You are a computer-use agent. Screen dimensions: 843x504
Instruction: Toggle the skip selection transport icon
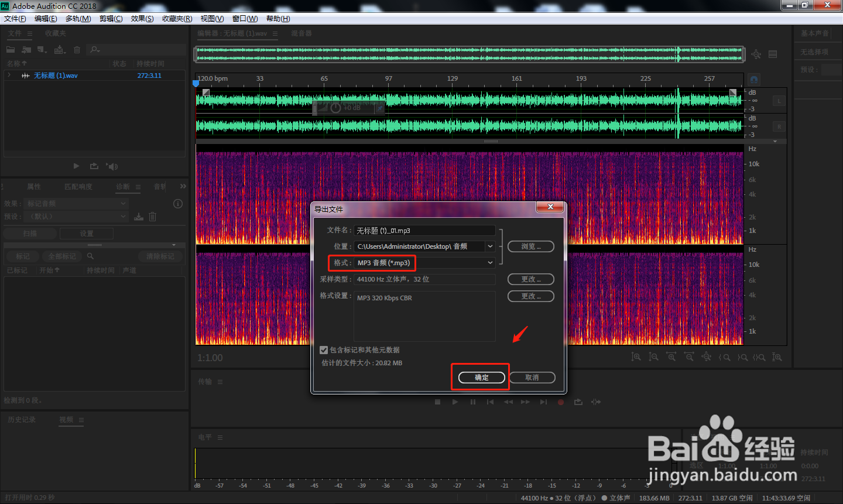(x=596, y=402)
